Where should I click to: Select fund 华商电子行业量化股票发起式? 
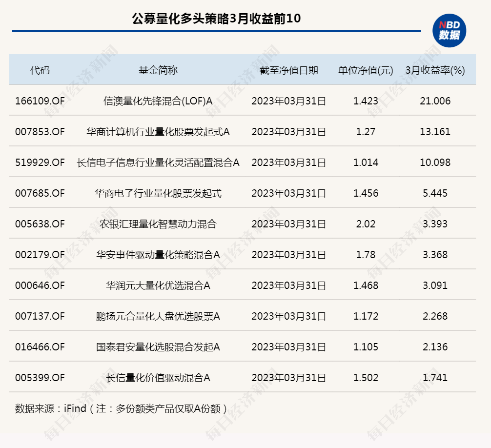coord(158,193)
